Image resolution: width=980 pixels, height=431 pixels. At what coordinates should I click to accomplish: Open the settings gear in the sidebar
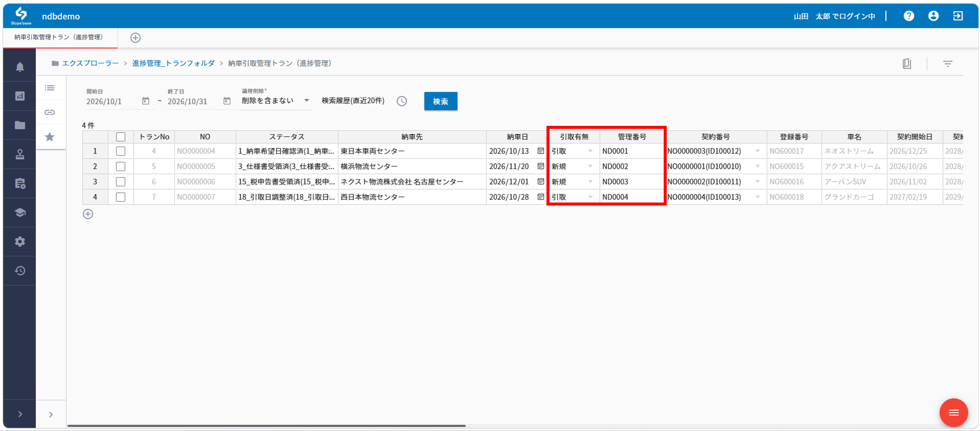pos(20,241)
